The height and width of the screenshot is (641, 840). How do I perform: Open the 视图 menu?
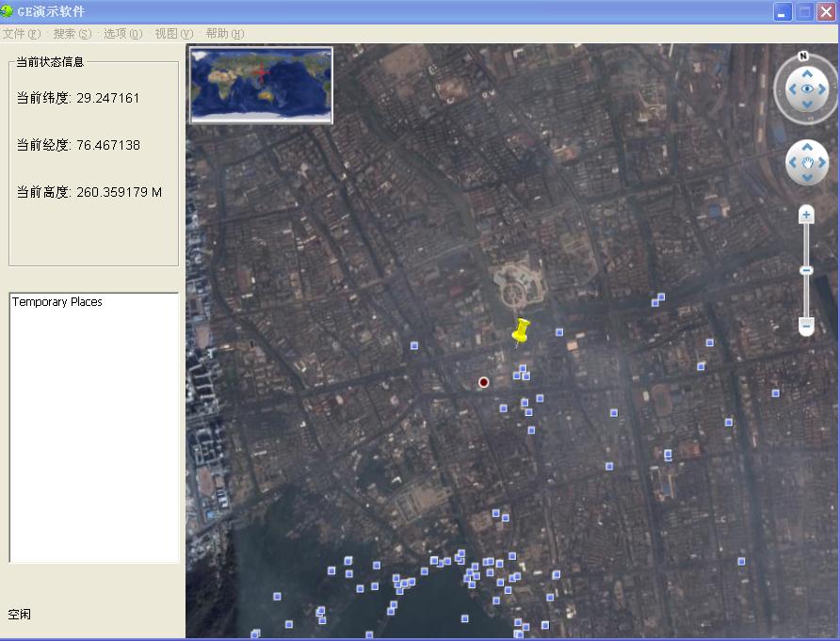(174, 34)
